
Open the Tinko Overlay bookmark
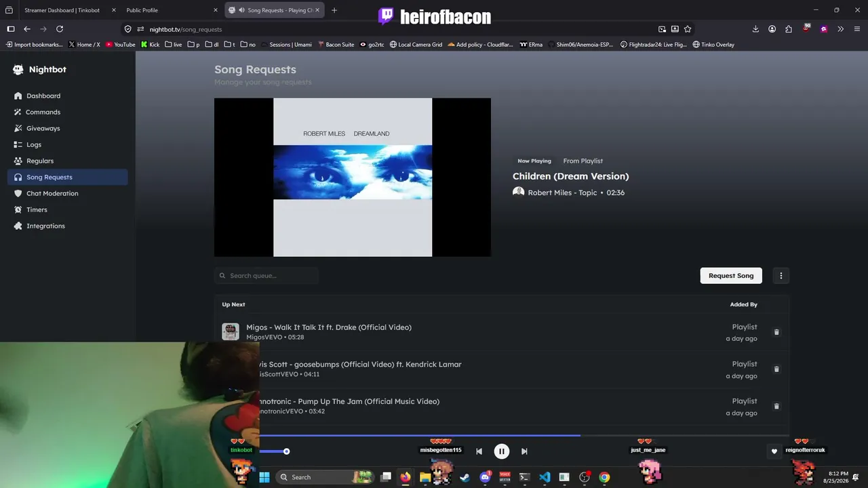coord(713,45)
